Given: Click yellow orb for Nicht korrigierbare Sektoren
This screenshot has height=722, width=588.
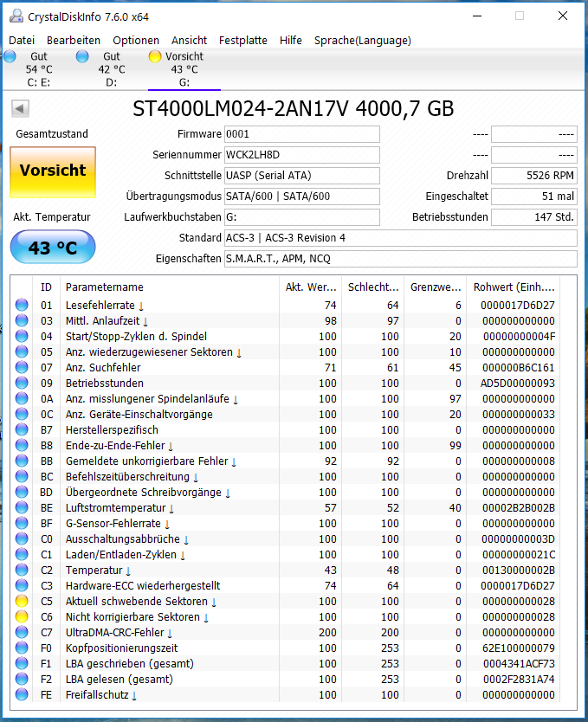Looking at the screenshot, I should tap(22, 616).
